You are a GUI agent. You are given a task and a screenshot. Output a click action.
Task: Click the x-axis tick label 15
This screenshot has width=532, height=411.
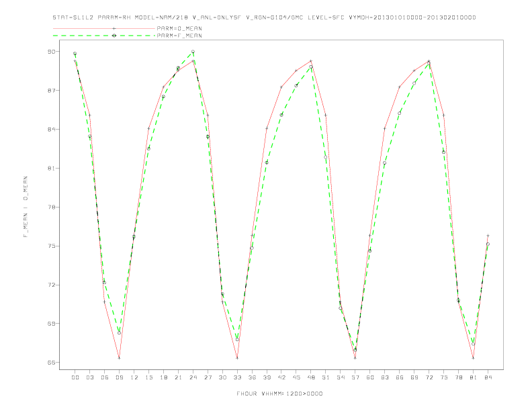click(x=148, y=377)
